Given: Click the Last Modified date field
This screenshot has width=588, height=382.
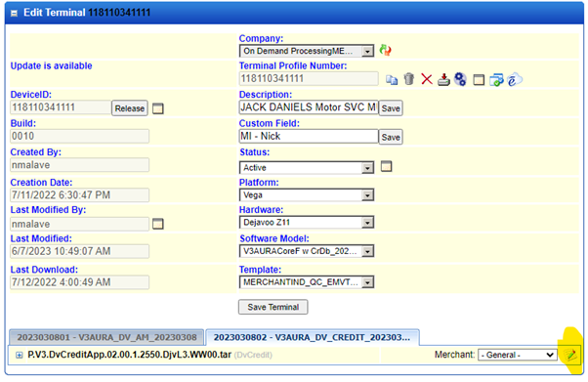Looking at the screenshot, I should pos(79,251).
